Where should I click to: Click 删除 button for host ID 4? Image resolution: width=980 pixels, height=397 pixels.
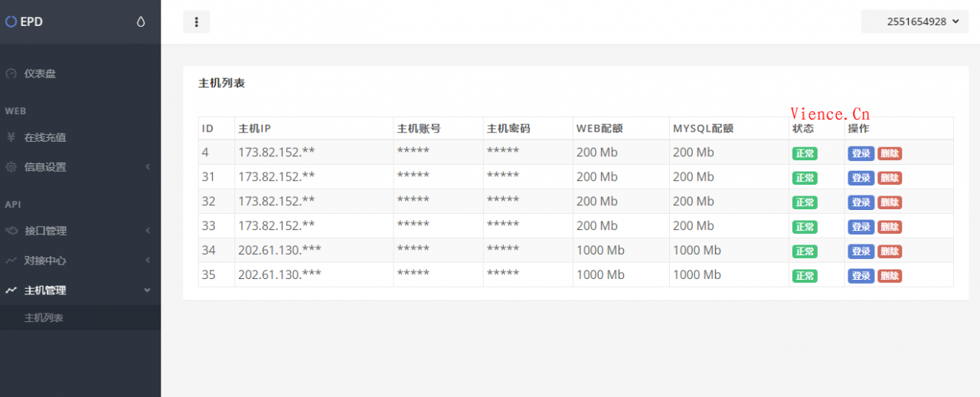coord(890,153)
